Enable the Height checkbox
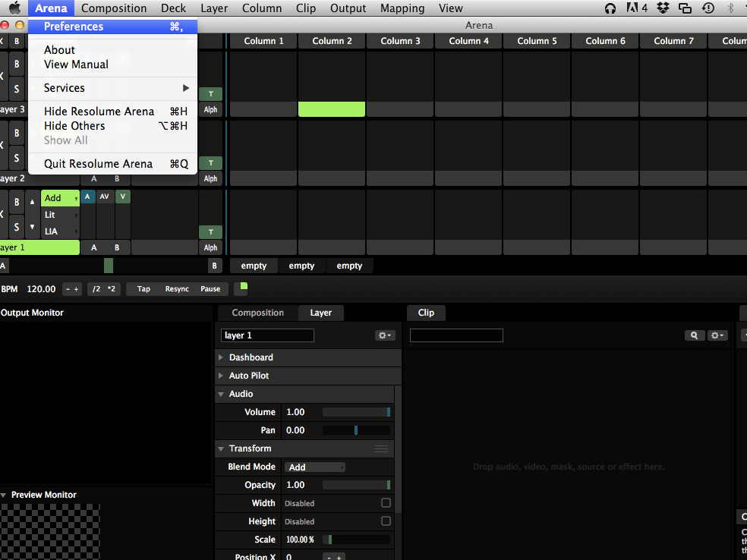747x560 pixels. pos(386,521)
